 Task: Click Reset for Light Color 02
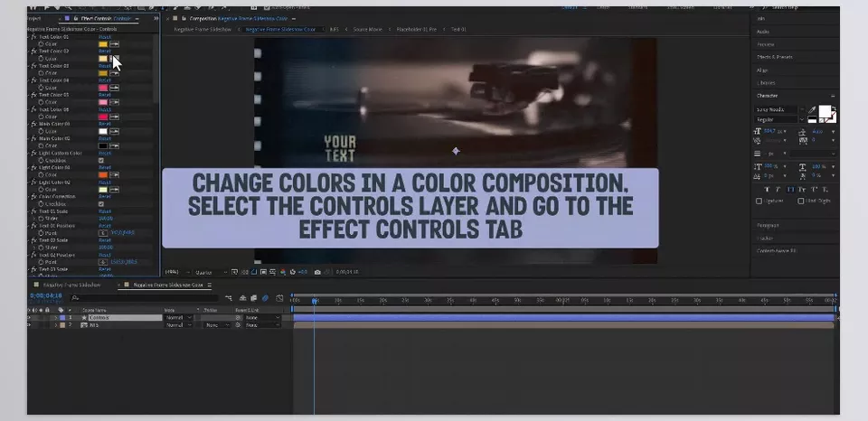pyautogui.click(x=105, y=182)
